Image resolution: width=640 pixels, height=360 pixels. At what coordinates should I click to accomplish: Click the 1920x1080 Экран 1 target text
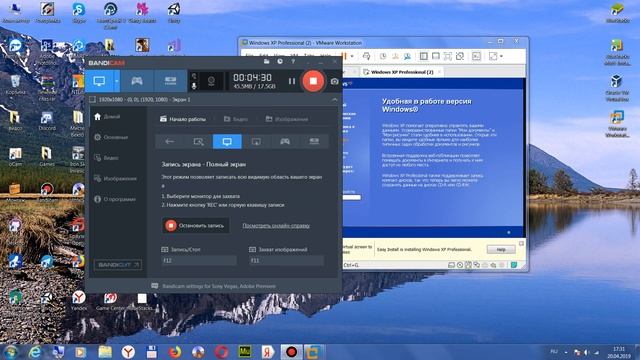pyautogui.click(x=144, y=99)
